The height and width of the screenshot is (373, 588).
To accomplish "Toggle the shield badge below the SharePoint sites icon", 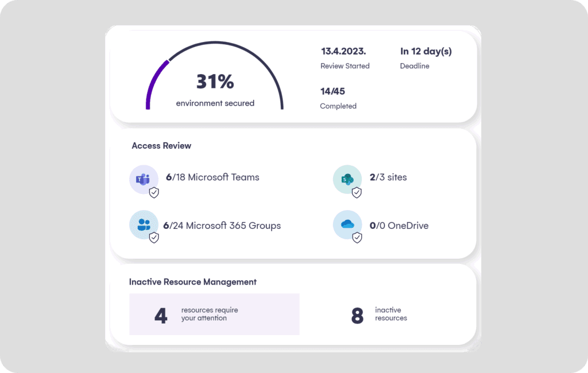I will point(356,192).
